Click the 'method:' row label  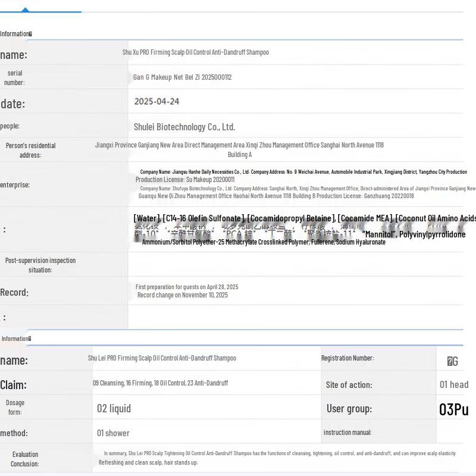coord(14,433)
